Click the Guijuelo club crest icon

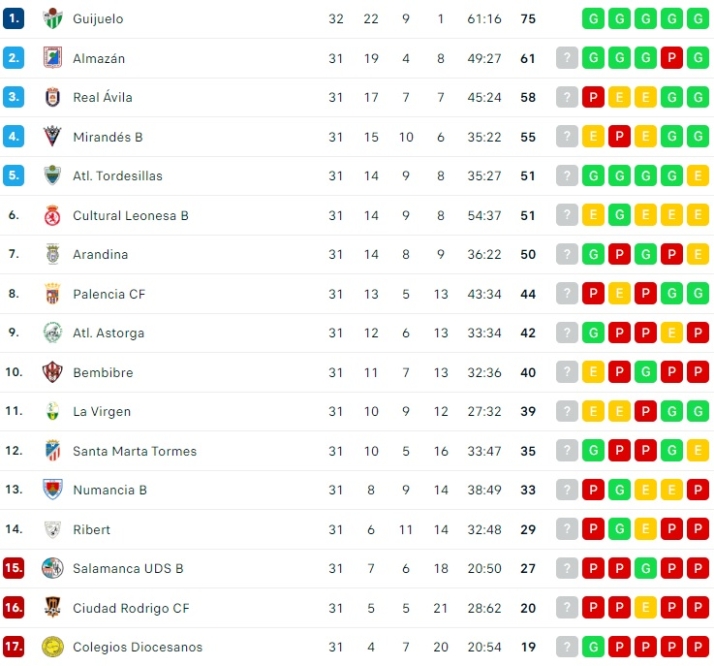(52, 19)
